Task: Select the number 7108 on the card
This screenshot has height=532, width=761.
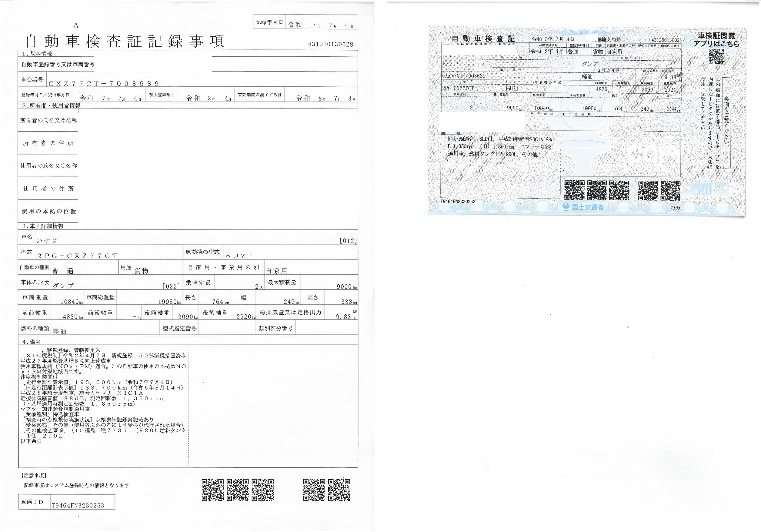Action: 675,208
